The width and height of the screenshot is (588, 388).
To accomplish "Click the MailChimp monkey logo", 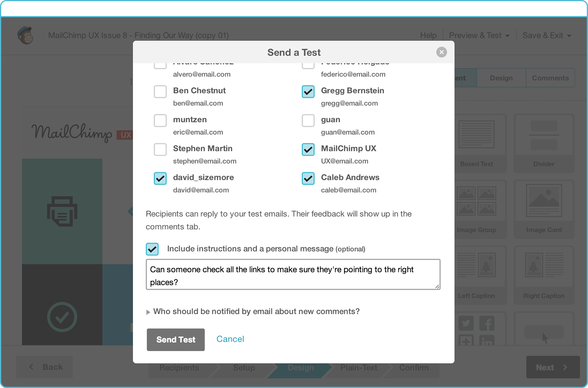I will click(x=25, y=35).
